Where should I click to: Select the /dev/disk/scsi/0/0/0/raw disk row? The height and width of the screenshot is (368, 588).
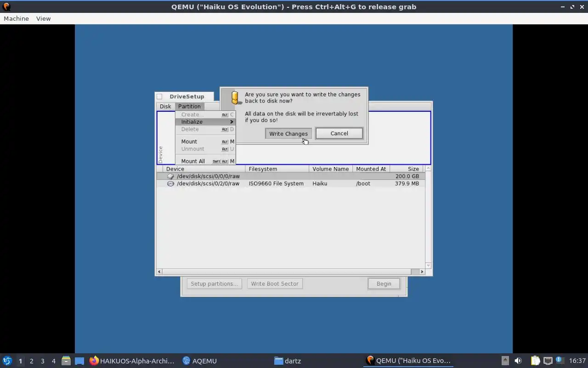coord(290,176)
